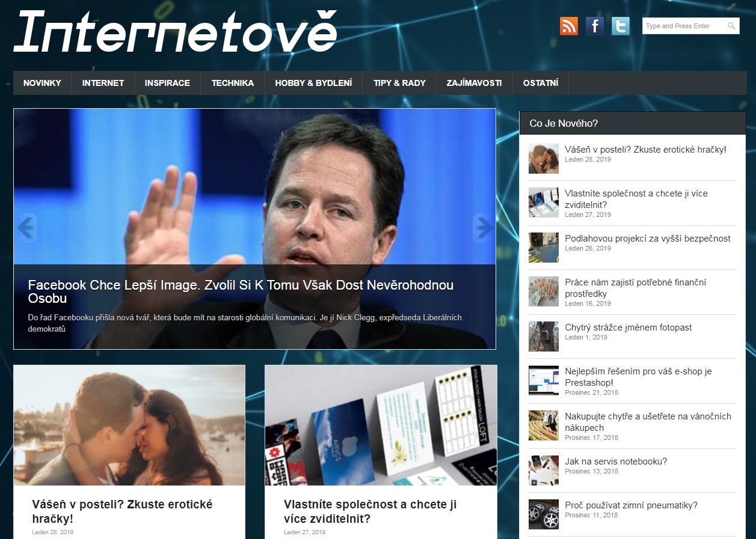Screen dimensions: 756x539
Task: Click sidebar notebook service thumbnail
Action: (544, 470)
